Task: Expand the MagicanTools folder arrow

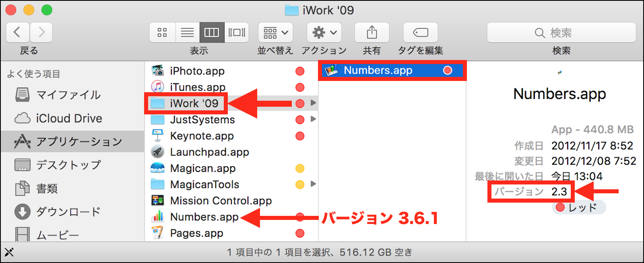Action: (x=313, y=184)
